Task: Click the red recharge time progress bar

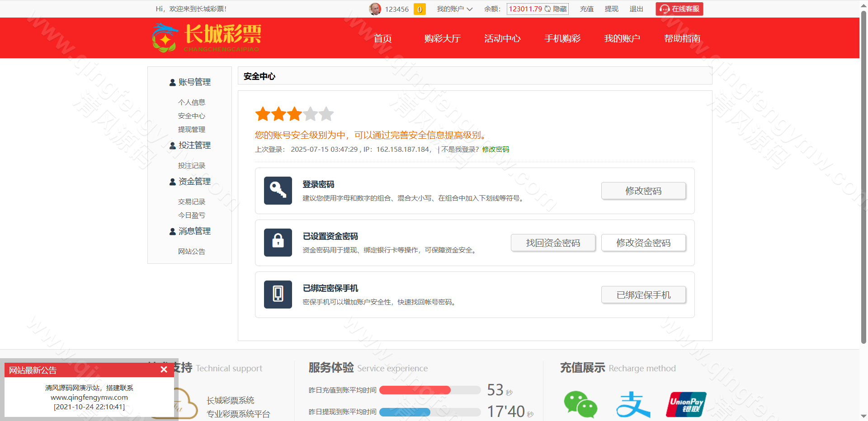Action: click(x=415, y=390)
